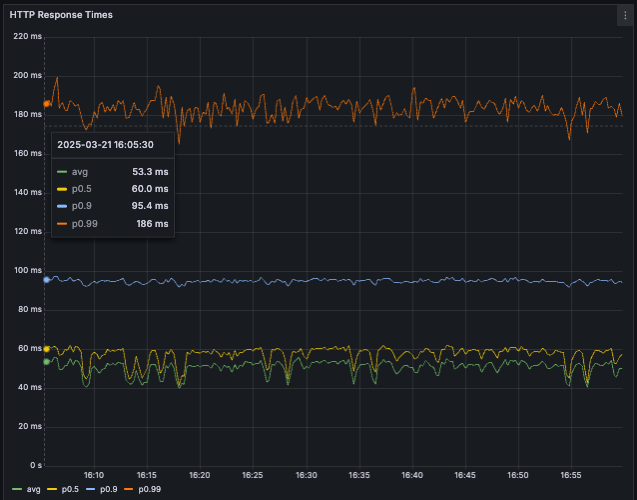Click the green avg legend color line

[17, 489]
